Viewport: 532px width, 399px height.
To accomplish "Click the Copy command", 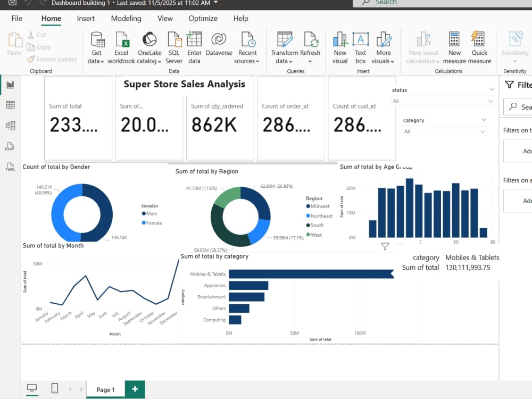I will point(39,47).
